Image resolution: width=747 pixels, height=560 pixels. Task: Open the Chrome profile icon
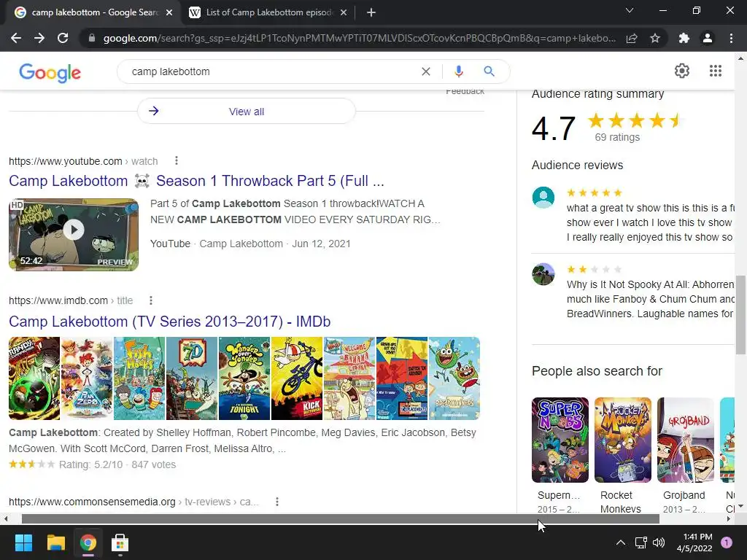point(708,38)
